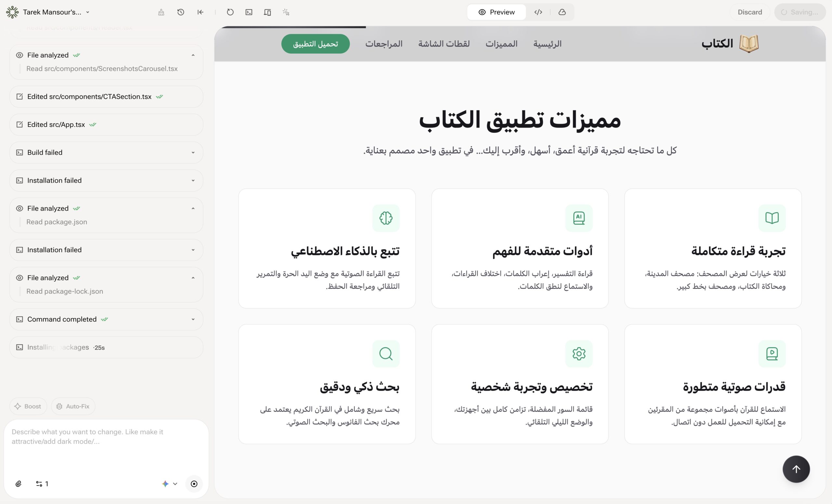This screenshot has width=832, height=504.
Task: Select the element selector (cursor) tool
Action: 286,12
